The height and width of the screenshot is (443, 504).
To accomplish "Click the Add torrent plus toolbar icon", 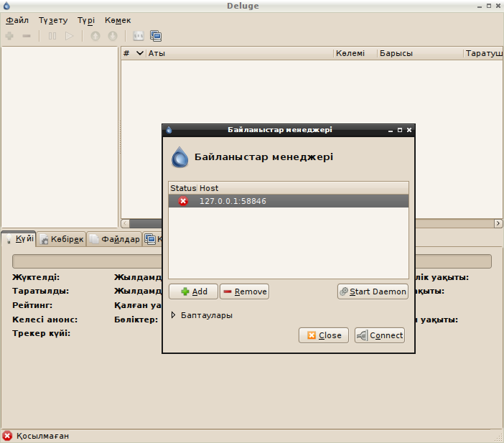I will pyautogui.click(x=9, y=36).
